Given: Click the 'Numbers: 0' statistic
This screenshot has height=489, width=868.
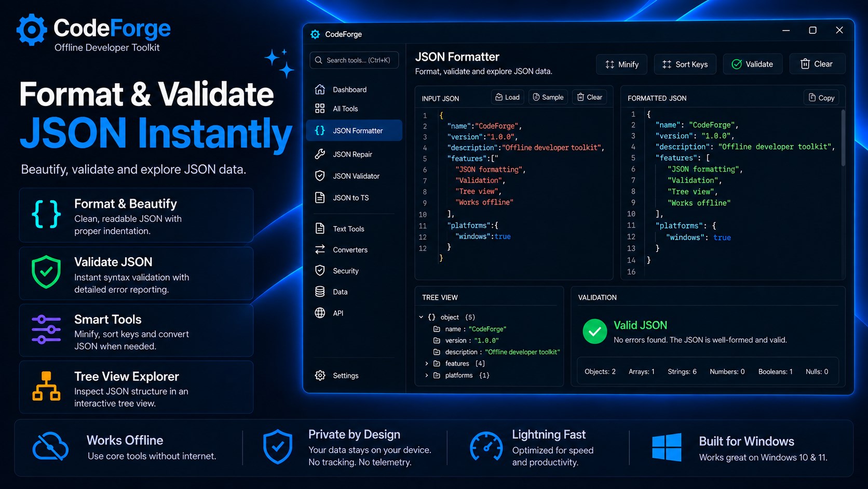Looking at the screenshot, I should coord(727,372).
